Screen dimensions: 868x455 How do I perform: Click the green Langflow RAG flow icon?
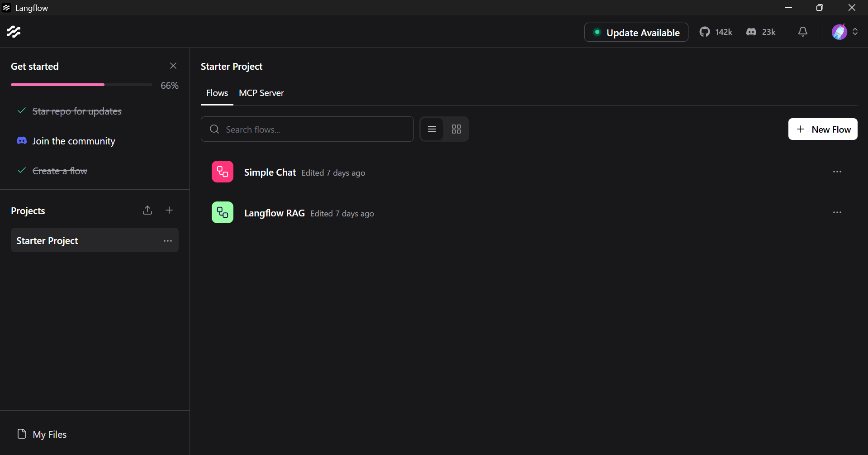point(223,212)
